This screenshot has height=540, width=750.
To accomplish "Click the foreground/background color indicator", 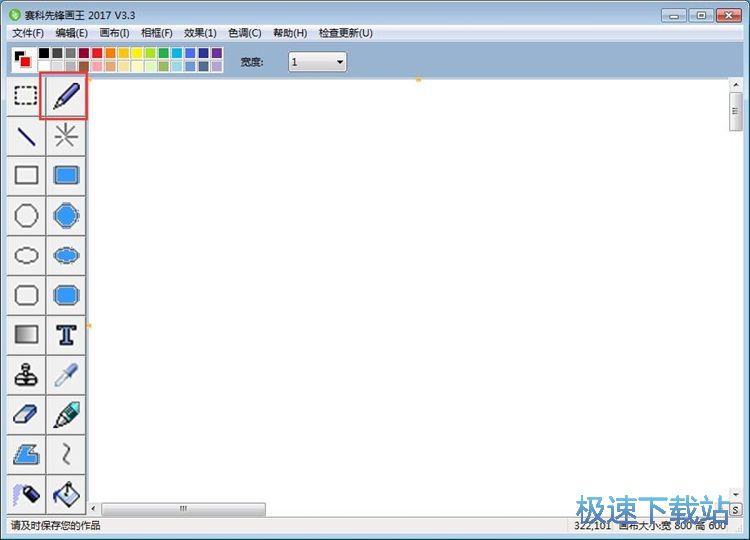I will click(22, 60).
